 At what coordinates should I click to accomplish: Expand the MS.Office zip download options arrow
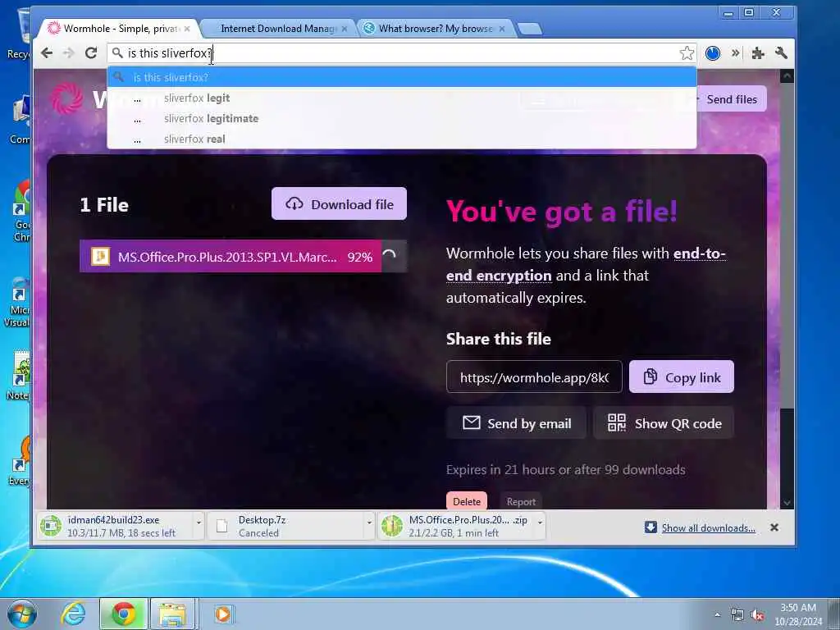(540, 522)
